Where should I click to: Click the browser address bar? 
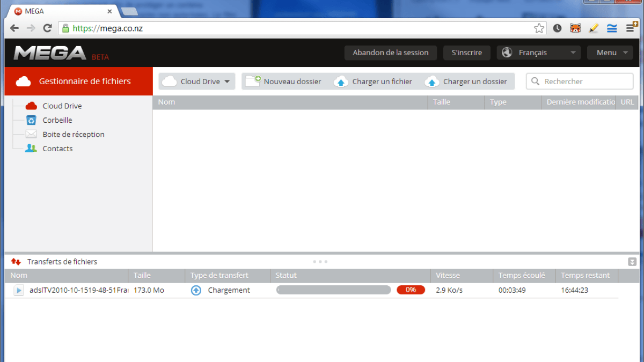pos(302,28)
